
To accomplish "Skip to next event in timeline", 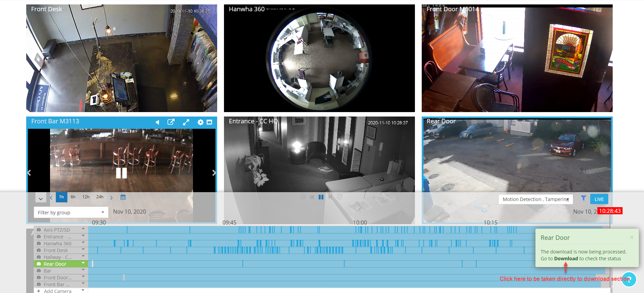I will tap(330, 197).
